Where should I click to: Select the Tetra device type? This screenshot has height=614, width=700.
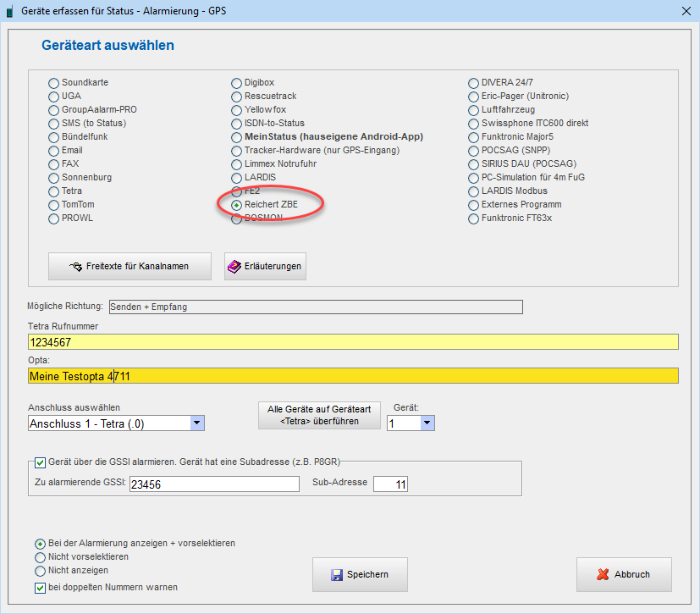54,191
